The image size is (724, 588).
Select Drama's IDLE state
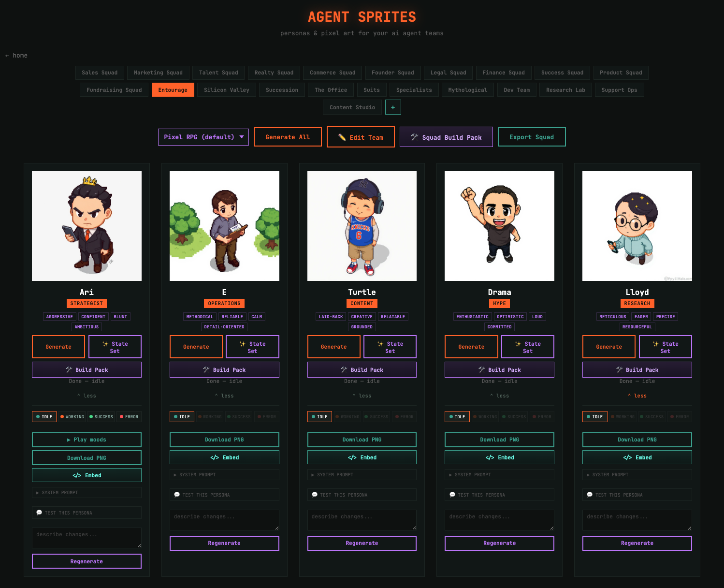coord(457,416)
